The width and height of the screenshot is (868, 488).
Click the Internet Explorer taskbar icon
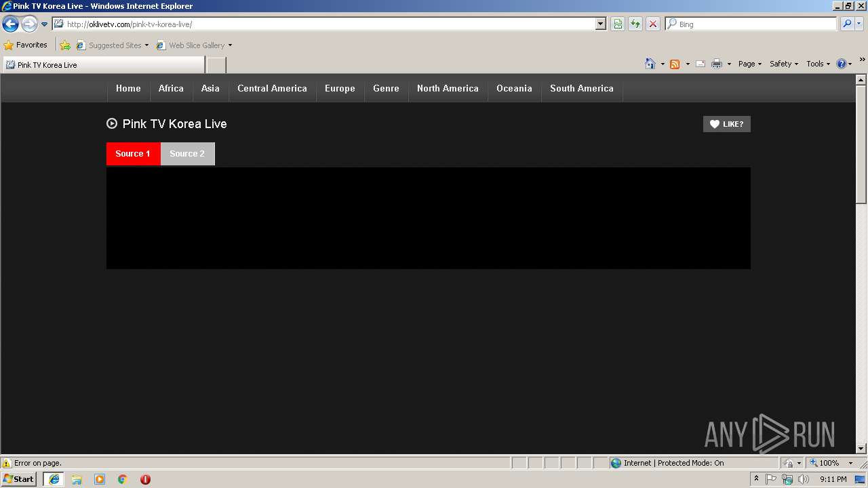[54, 479]
